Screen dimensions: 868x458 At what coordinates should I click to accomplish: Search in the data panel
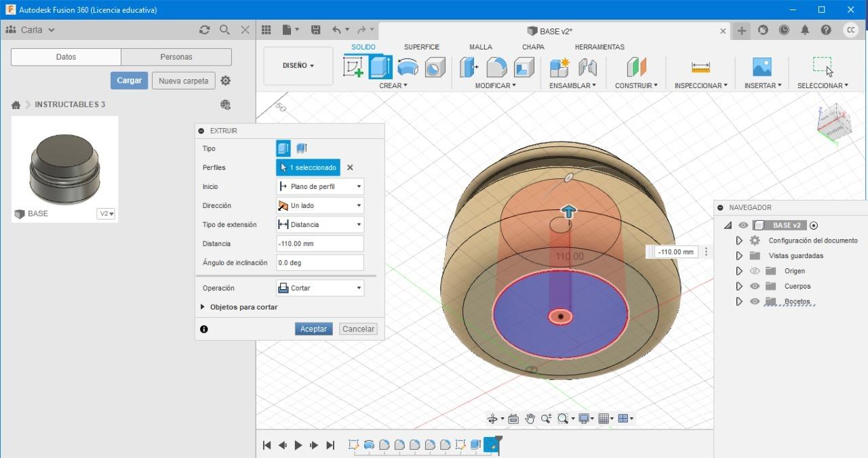[224, 30]
